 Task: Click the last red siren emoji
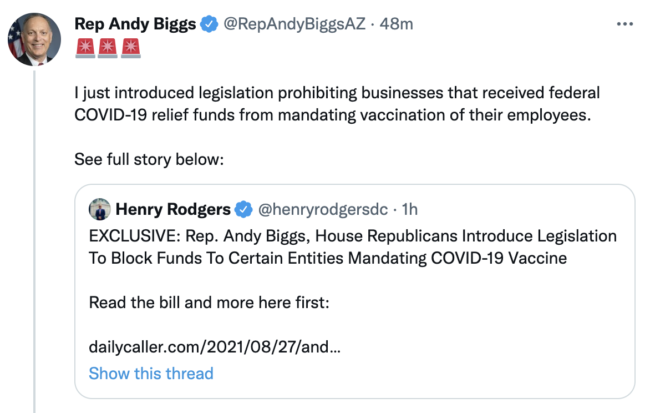[132, 47]
